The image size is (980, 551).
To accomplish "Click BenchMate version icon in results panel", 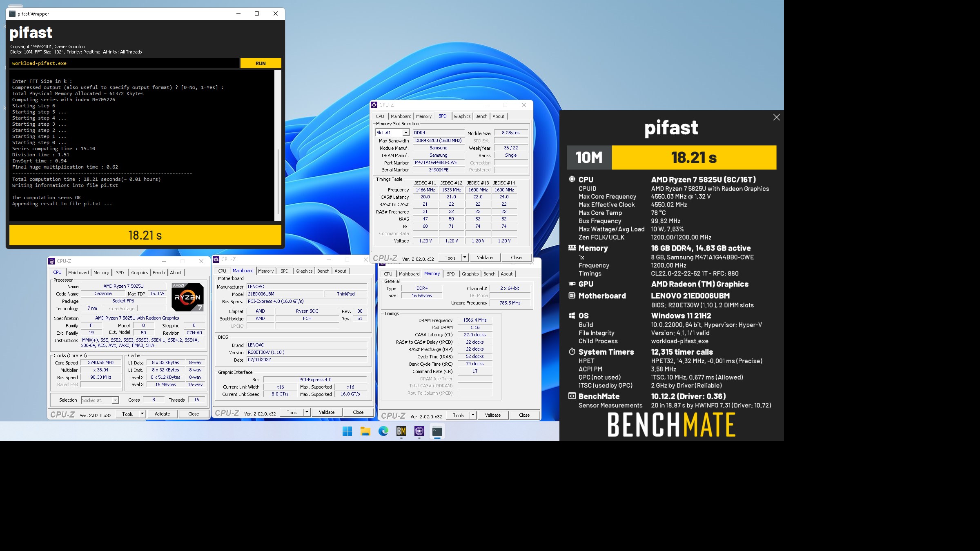I will tap(572, 396).
